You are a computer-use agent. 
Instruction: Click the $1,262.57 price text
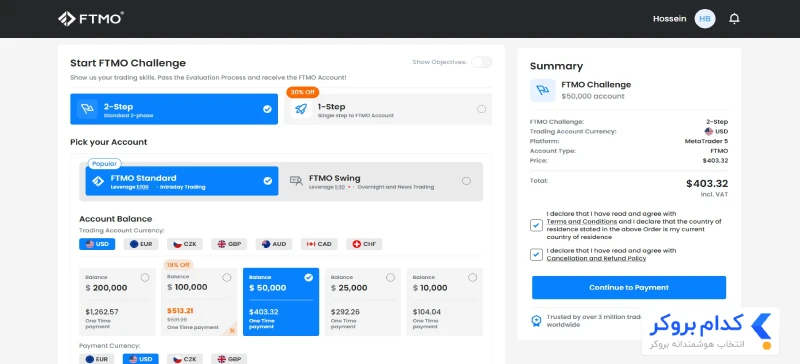102,312
